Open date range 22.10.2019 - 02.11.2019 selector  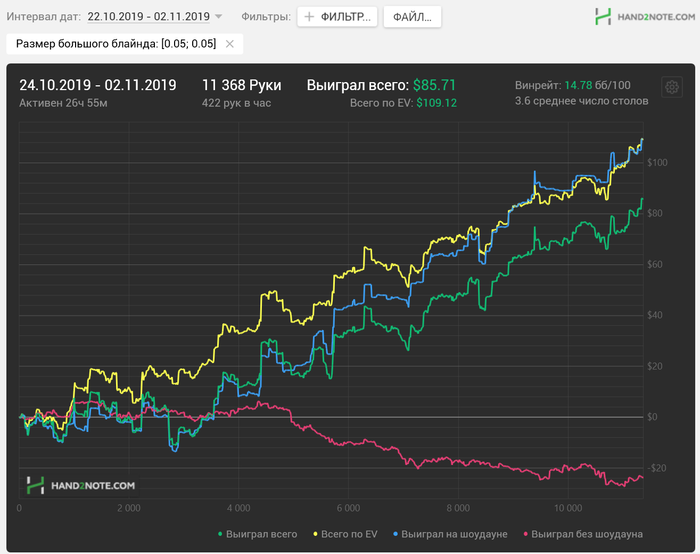click(x=148, y=17)
